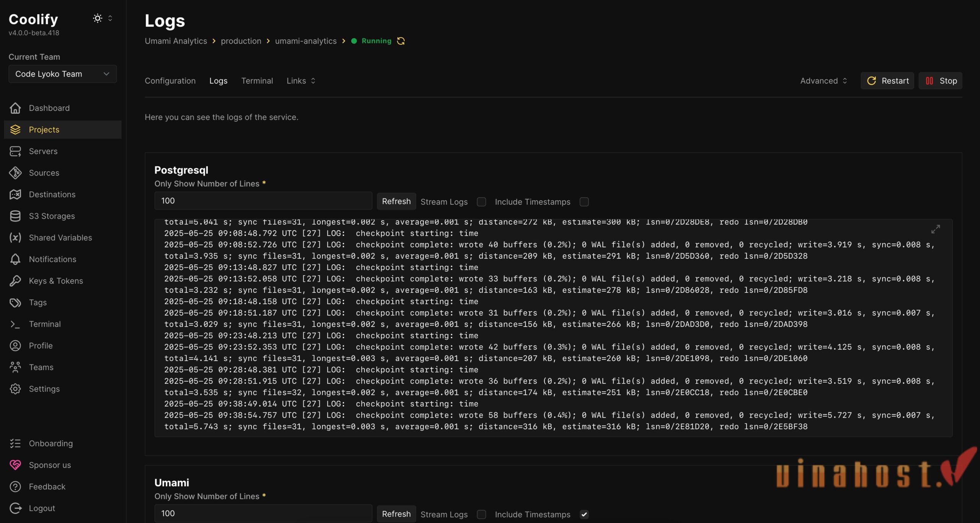
Task: Click the green Running status label
Action: (376, 41)
